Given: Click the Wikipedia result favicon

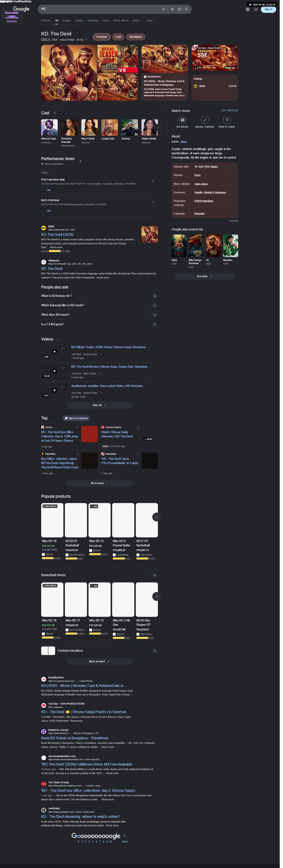Looking at the screenshot, I should (x=43, y=262).
